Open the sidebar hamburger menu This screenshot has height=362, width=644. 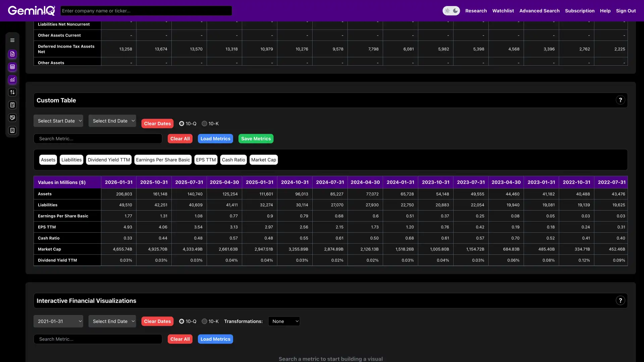pyautogui.click(x=12, y=40)
